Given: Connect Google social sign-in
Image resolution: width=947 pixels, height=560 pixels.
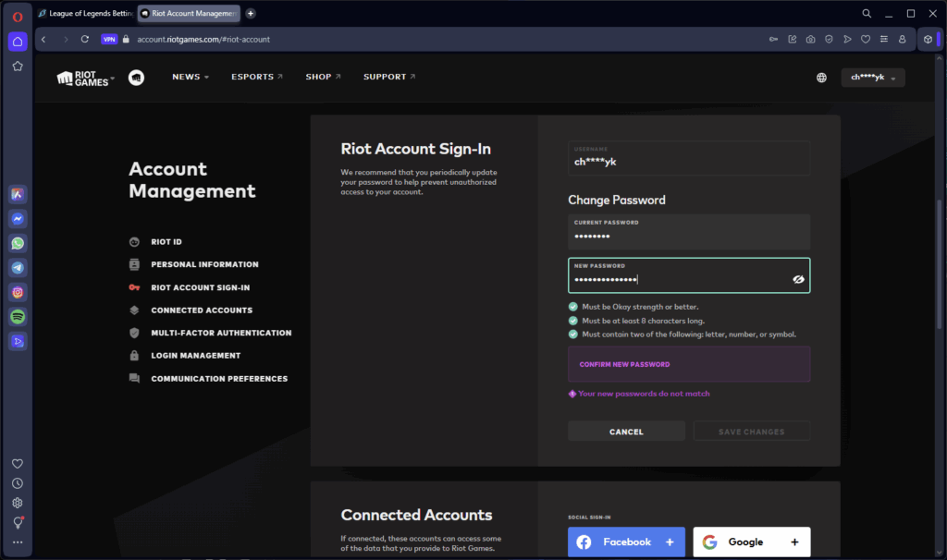Looking at the screenshot, I should click(751, 542).
